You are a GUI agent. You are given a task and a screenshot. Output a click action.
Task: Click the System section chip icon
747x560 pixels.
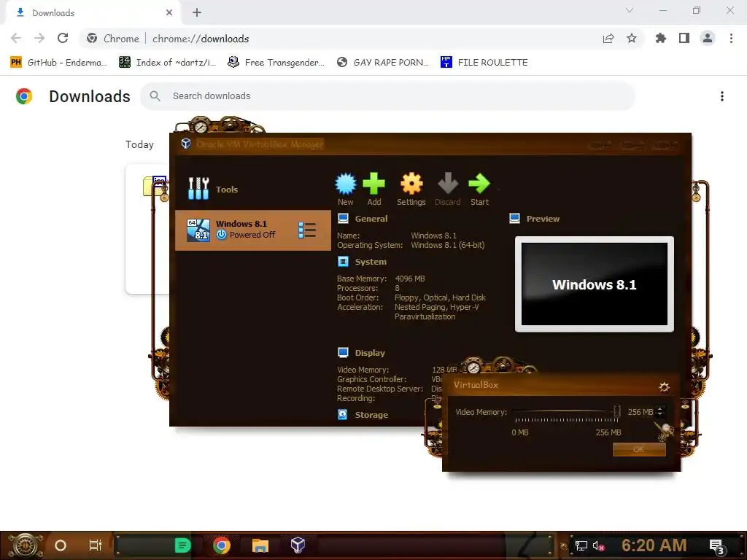click(343, 262)
